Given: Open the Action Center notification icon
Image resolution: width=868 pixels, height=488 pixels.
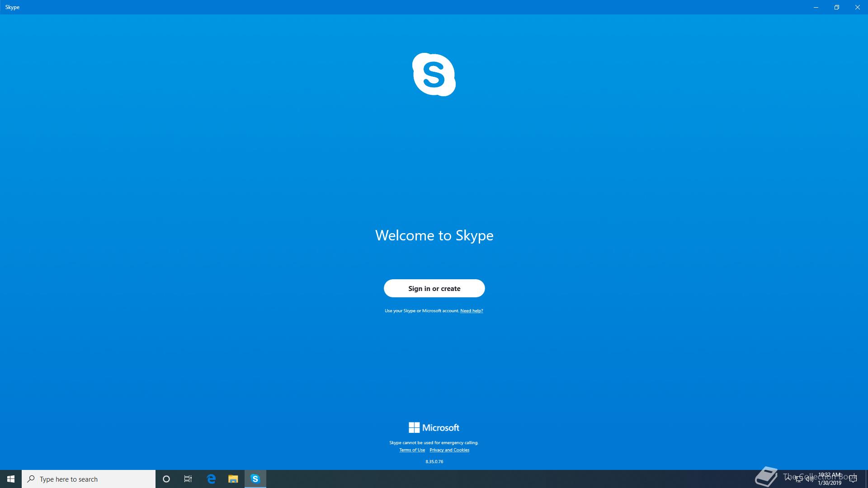Looking at the screenshot, I should click(x=853, y=479).
